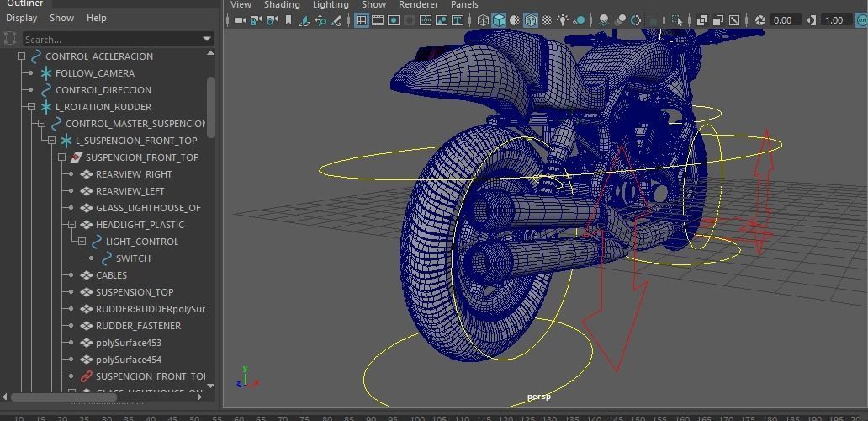Select RUDDER_FASTENER in the Outliner
The width and height of the screenshot is (868, 421).
(138, 326)
